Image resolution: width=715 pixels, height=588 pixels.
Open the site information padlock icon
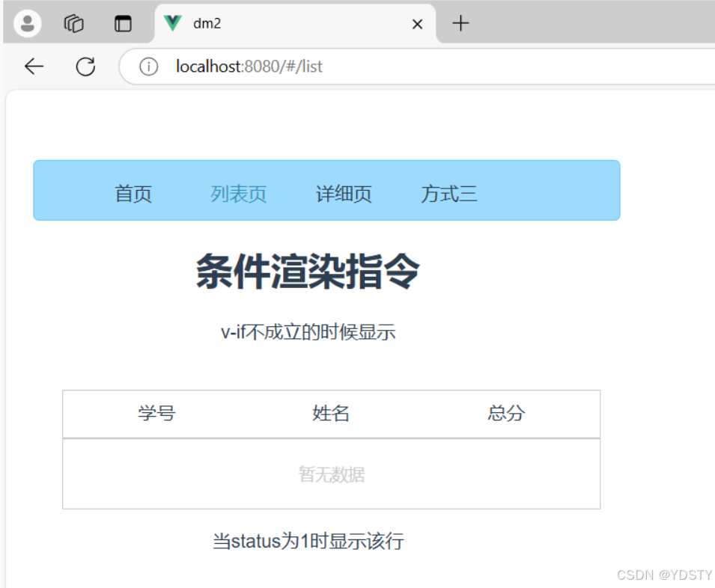(x=148, y=67)
